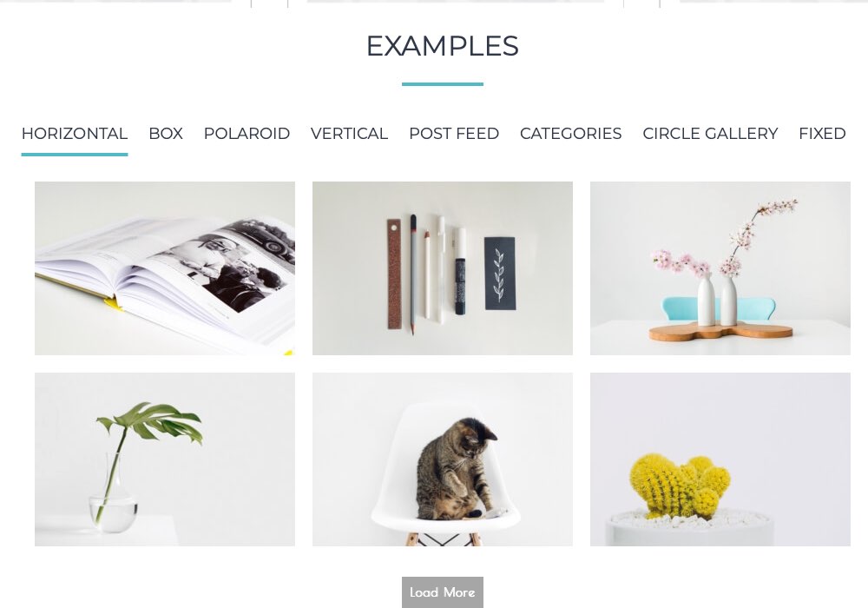Open the monstera leaf in vase thumbnail

coord(165,459)
